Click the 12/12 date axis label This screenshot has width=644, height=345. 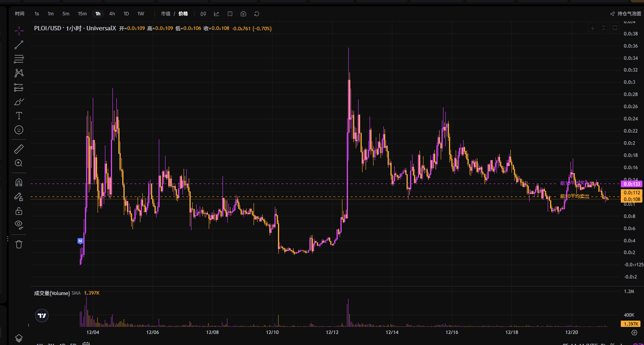tap(333, 333)
